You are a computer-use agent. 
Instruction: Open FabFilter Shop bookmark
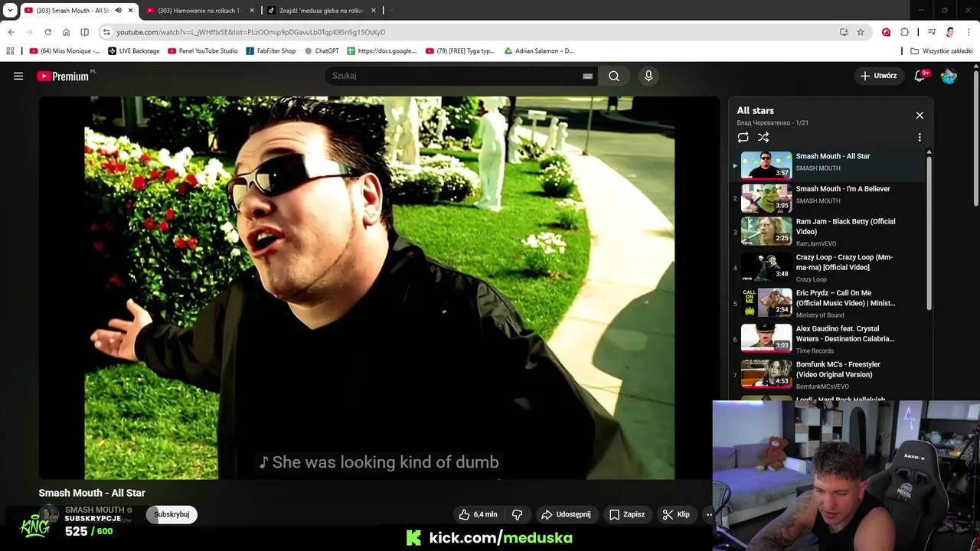[x=271, y=51]
